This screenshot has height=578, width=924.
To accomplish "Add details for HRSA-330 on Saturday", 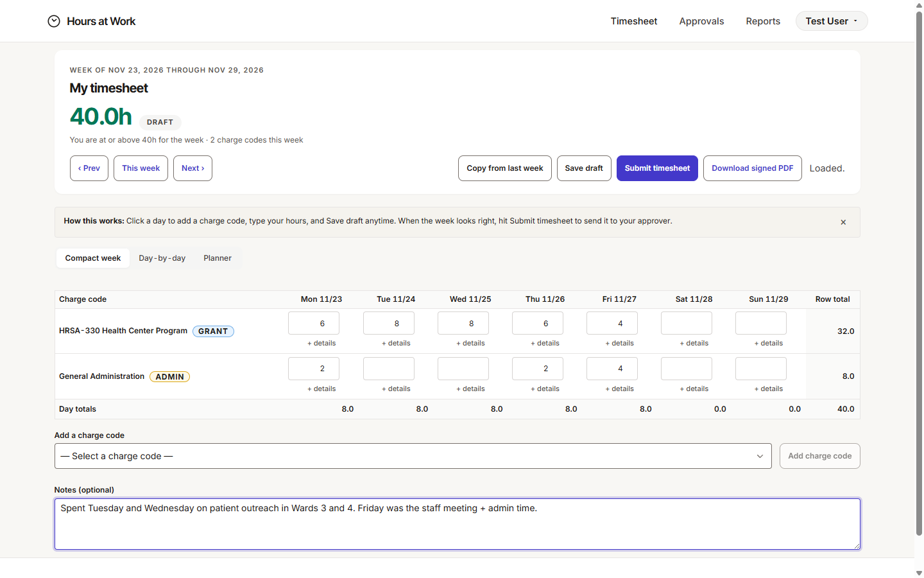I will click(x=694, y=343).
